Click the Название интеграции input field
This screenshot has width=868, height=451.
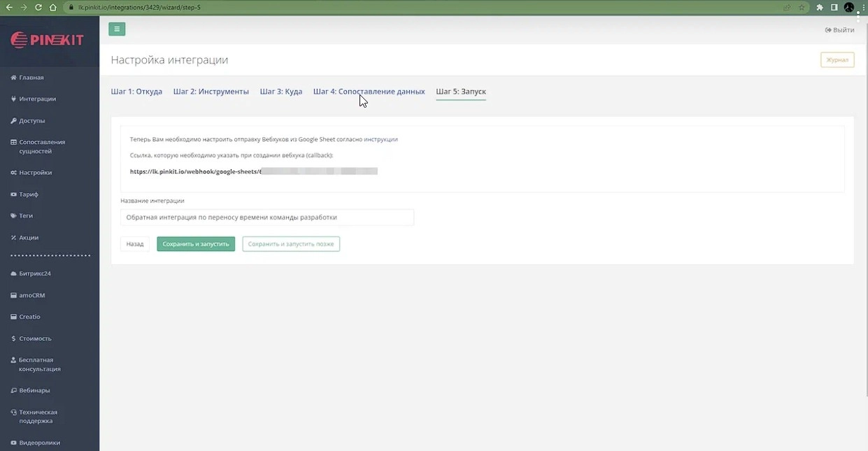click(x=266, y=217)
